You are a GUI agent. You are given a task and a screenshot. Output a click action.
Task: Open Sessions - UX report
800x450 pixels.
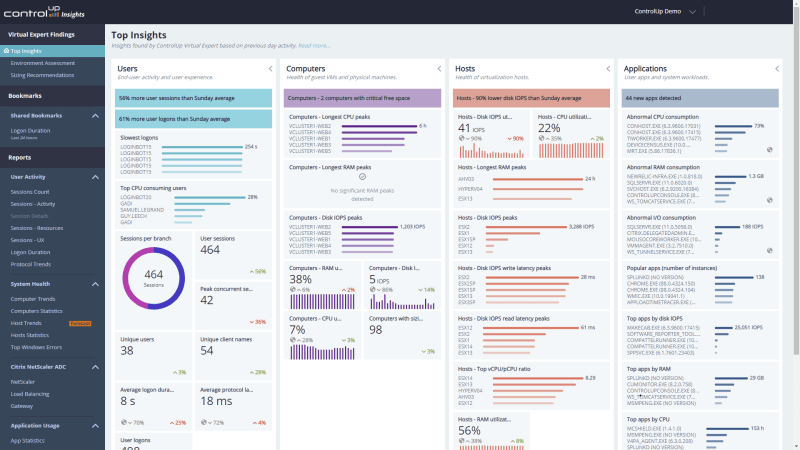(x=28, y=240)
